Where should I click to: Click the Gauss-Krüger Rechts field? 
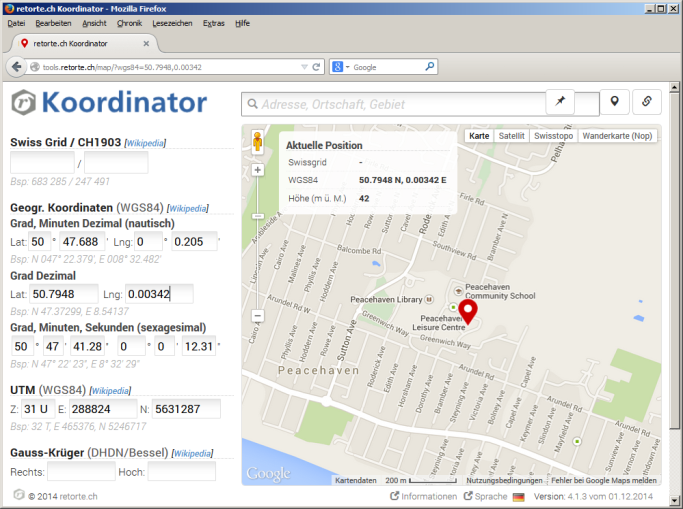(81, 472)
